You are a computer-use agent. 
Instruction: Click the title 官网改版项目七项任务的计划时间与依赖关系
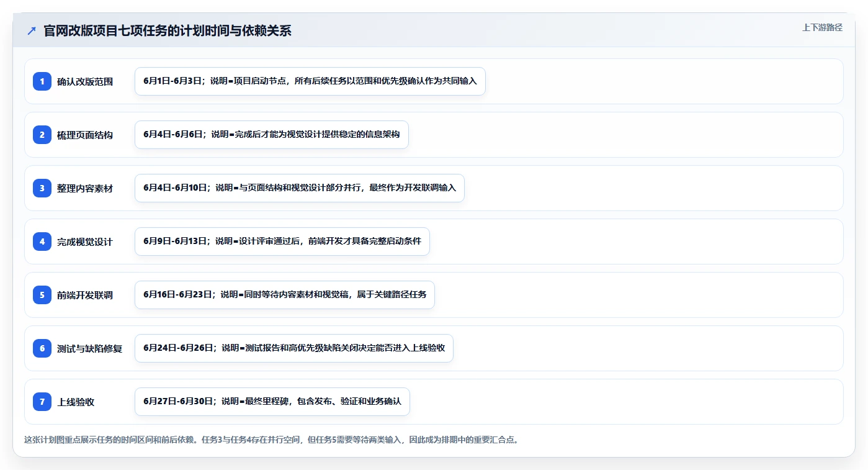[168, 30]
